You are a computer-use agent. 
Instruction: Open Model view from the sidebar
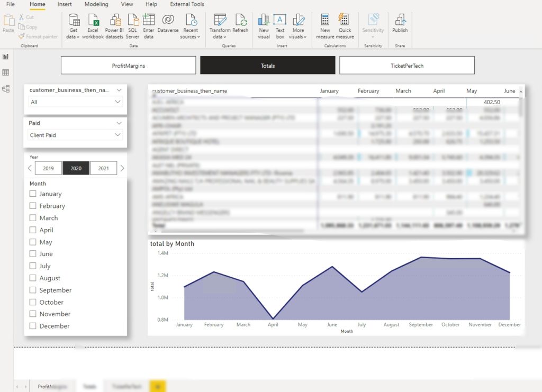coord(6,89)
